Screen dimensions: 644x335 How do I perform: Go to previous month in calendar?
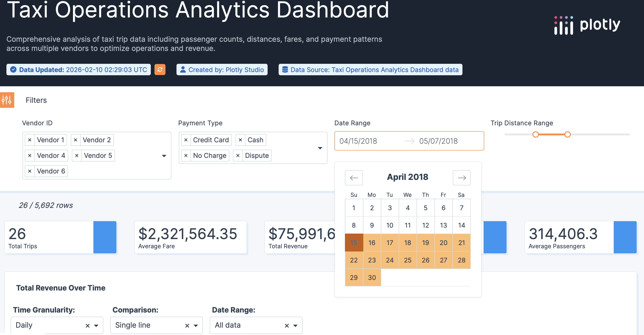354,178
